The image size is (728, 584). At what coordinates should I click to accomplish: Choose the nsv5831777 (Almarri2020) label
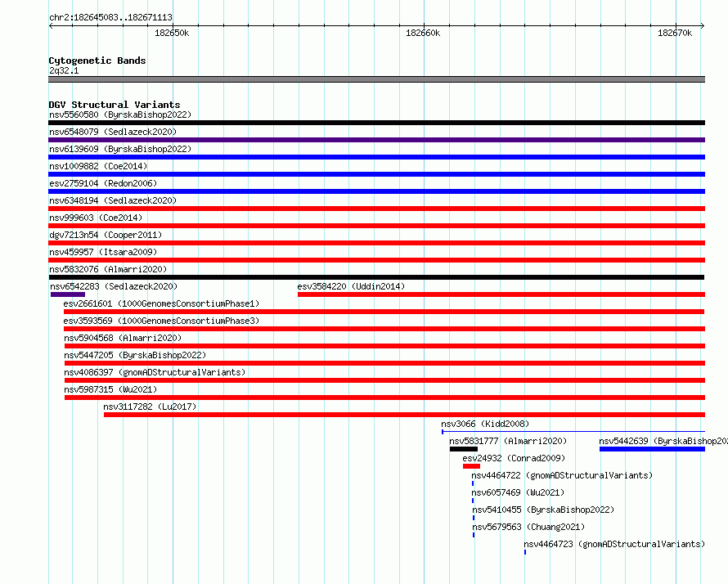pos(508,441)
